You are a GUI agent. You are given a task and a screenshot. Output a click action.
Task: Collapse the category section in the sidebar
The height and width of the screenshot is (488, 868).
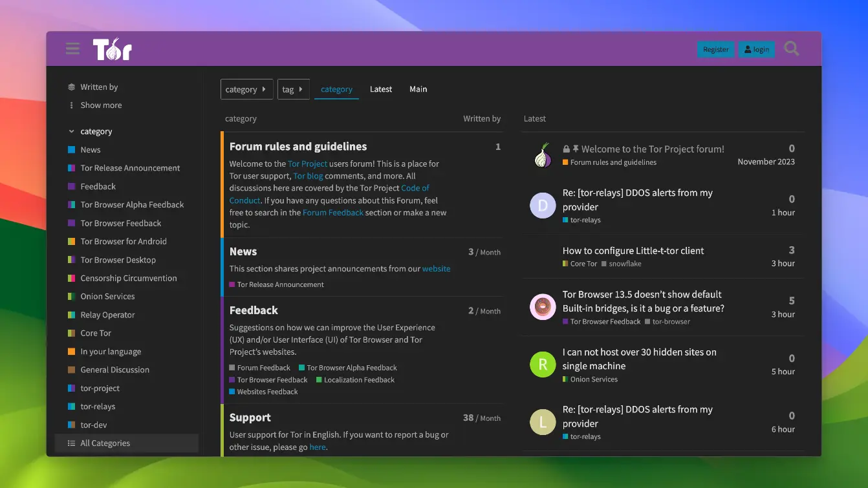pyautogui.click(x=71, y=131)
